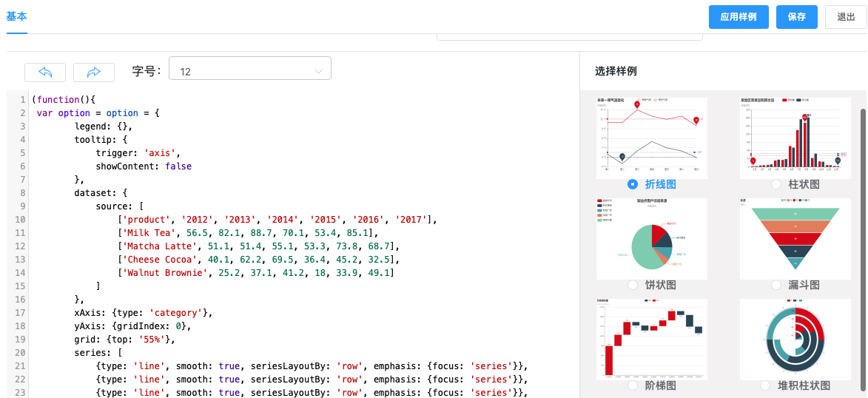Click the line chart sample thumbnail
This screenshot has width=868, height=398.
tap(651, 137)
